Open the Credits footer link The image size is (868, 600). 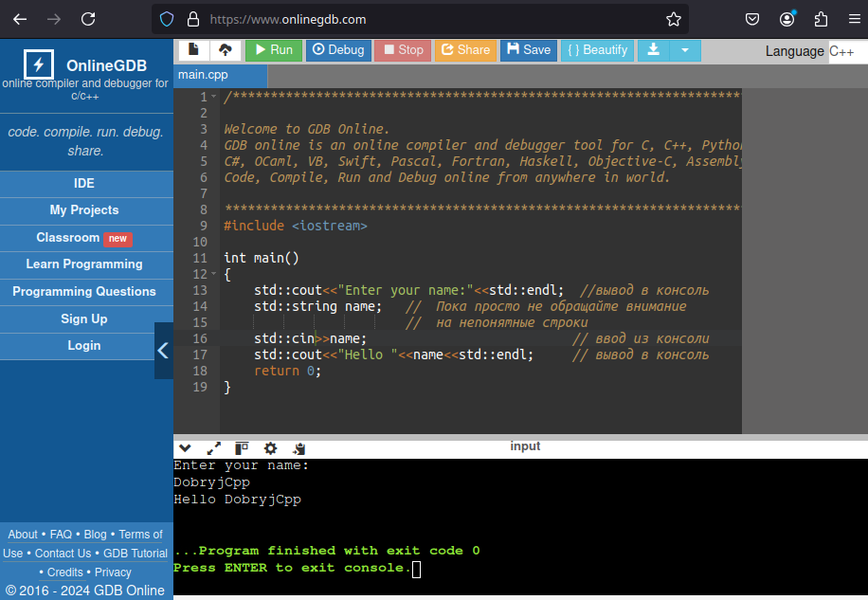(x=64, y=572)
